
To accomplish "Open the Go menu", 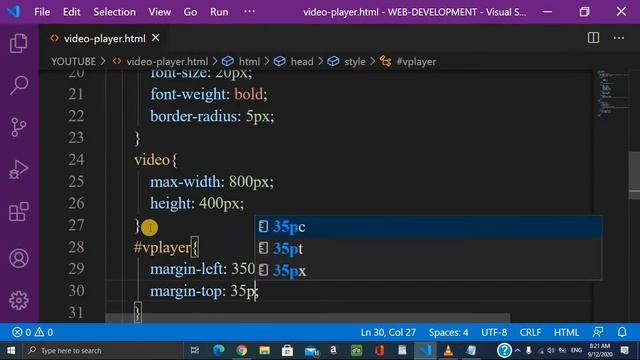I will [x=190, y=12].
